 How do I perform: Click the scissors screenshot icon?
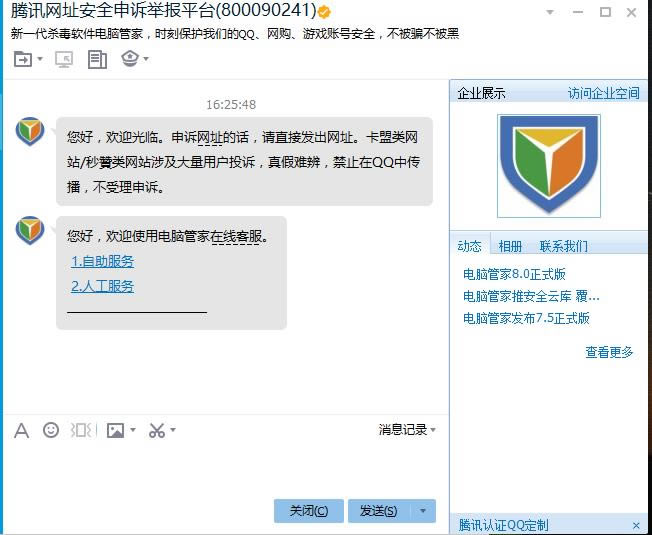[x=157, y=430]
